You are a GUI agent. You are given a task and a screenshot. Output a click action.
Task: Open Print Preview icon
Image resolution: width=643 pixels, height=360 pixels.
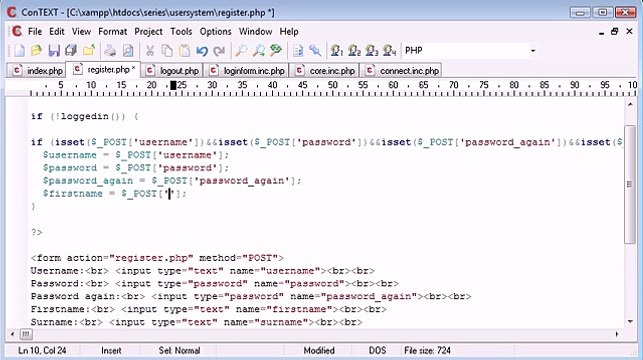click(128, 51)
